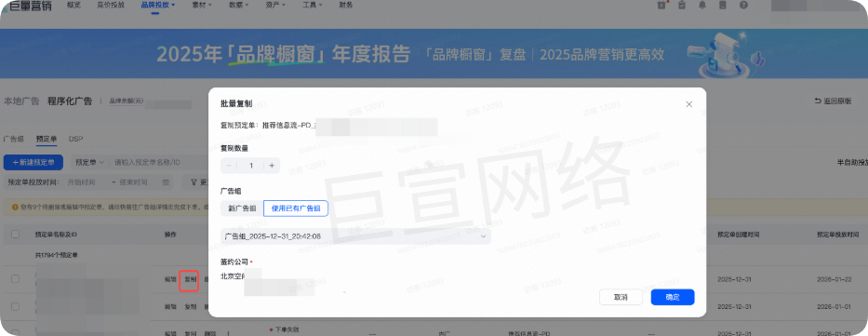The image size is (868, 336).
Task: Click the 开始时间 date field
Action: pyautogui.click(x=81, y=182)
